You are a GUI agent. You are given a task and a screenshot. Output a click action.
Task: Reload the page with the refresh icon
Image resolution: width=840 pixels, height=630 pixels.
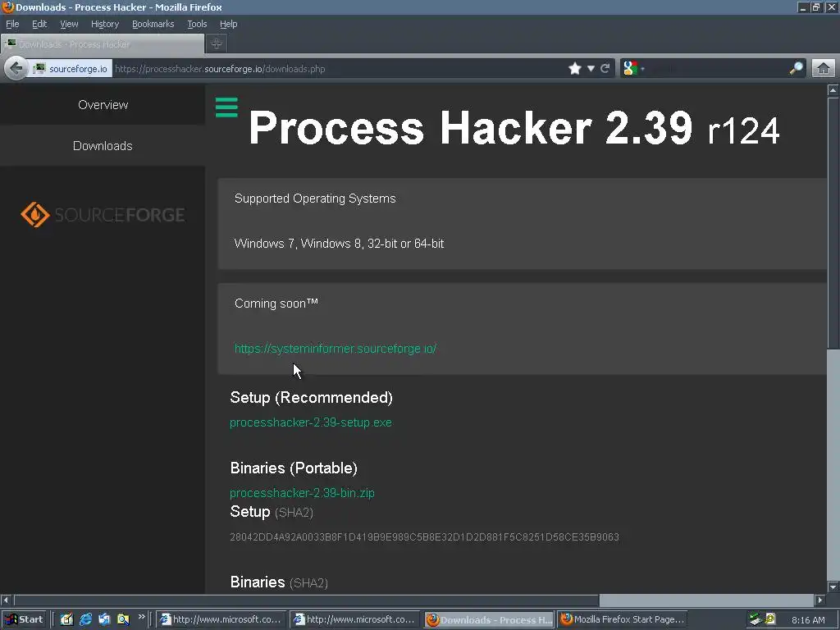605,69
